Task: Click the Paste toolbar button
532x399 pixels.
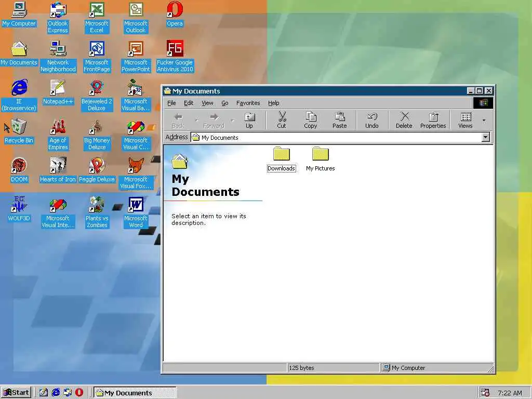Action: [340, 120]
